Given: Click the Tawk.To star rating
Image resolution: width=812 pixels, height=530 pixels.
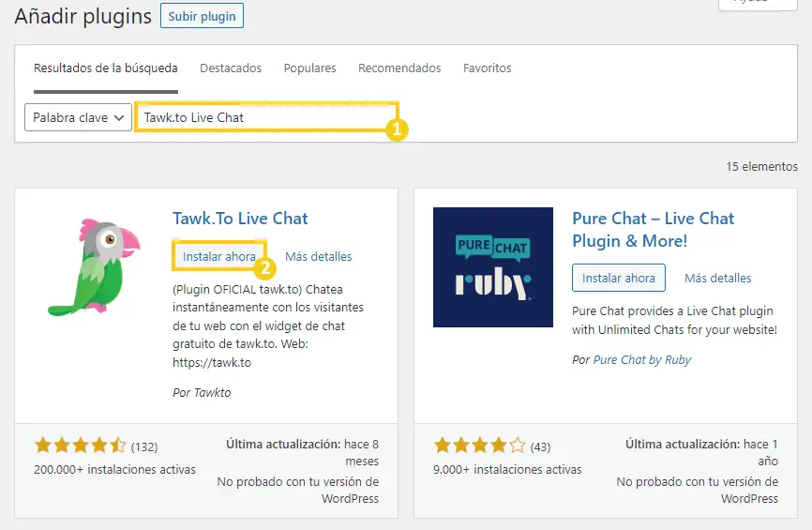Looking at the screenshot, I should pyautogui.click(x=81, y=445).
